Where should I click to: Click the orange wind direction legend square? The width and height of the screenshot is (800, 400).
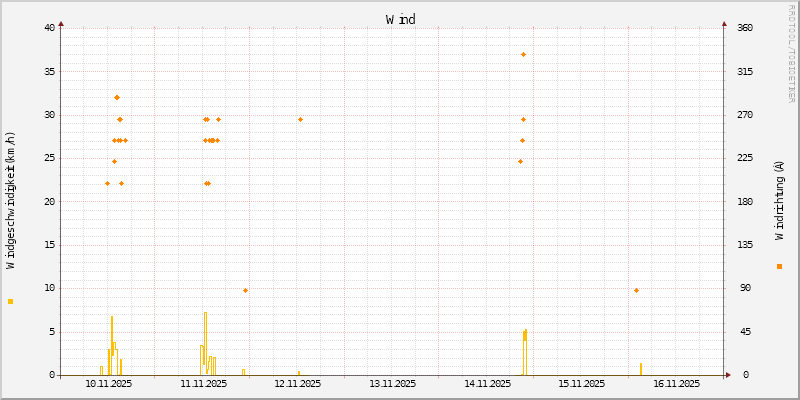[779, 266]
